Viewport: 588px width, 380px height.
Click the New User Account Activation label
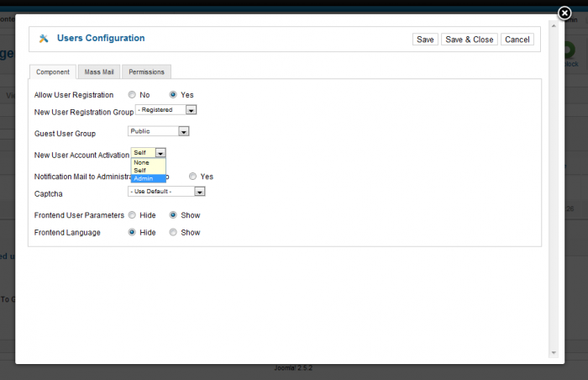click(x=81, y=155)
